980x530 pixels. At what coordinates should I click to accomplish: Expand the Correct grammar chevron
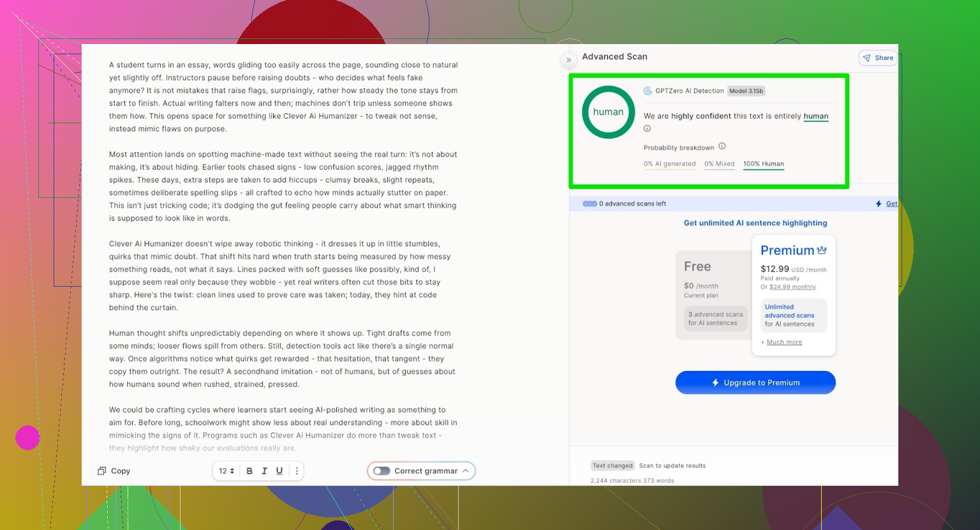click(x=466, y=471)
